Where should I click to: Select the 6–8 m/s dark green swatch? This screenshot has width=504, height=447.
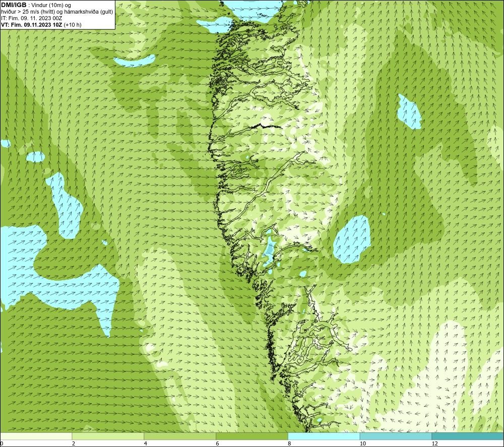251,436
